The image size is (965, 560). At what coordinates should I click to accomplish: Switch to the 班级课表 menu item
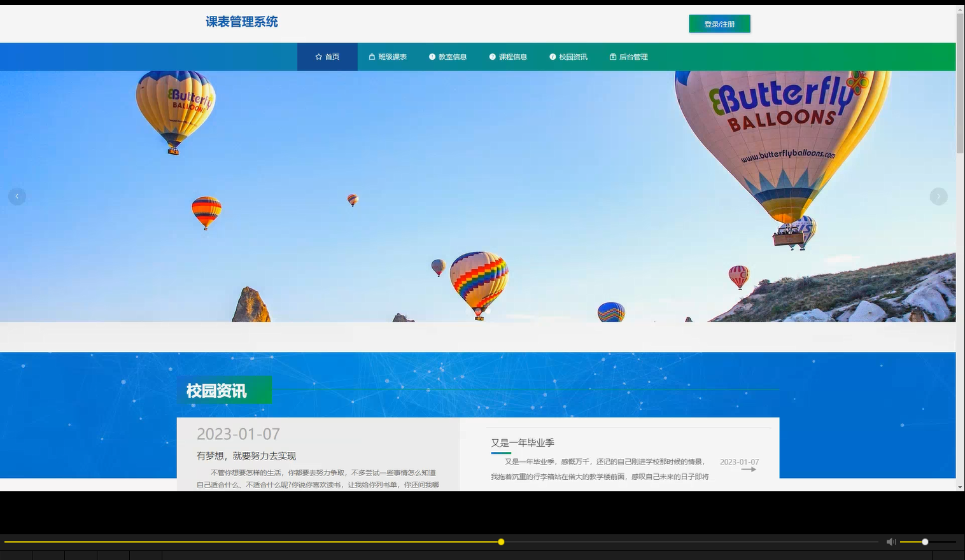tap(393, 57)
